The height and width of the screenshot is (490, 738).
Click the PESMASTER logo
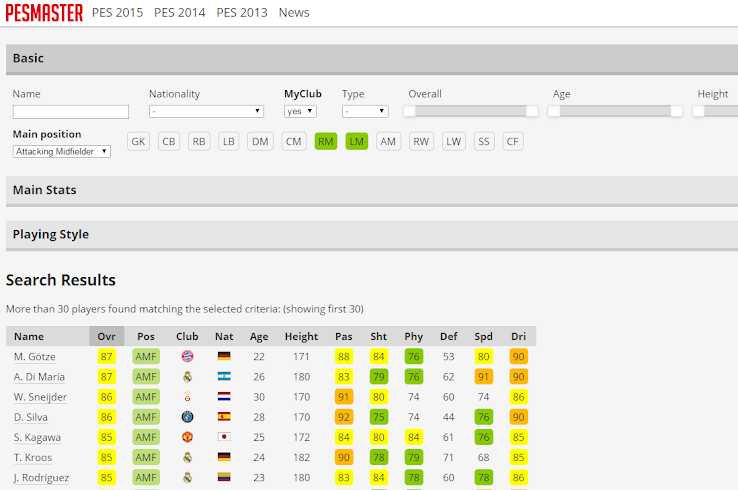point(44,13)
